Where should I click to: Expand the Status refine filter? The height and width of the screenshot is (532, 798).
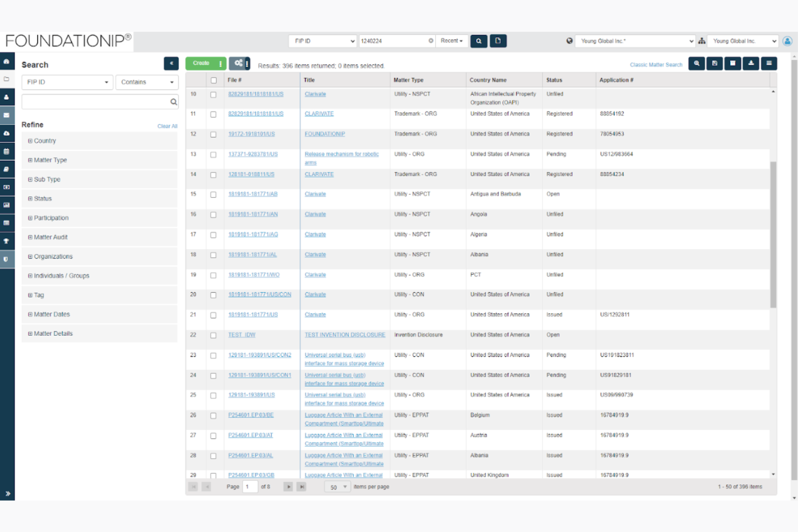point(99,199)
